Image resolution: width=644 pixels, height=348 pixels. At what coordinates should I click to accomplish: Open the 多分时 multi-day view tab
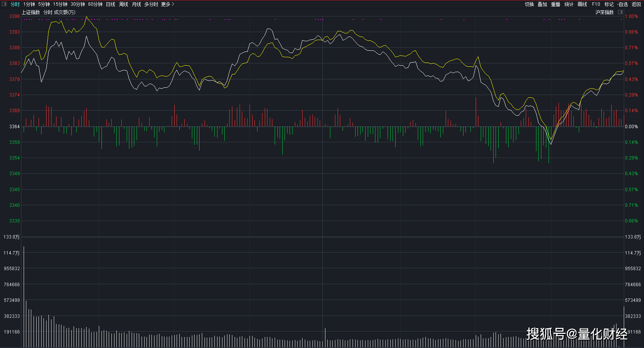tap(151, 4)
